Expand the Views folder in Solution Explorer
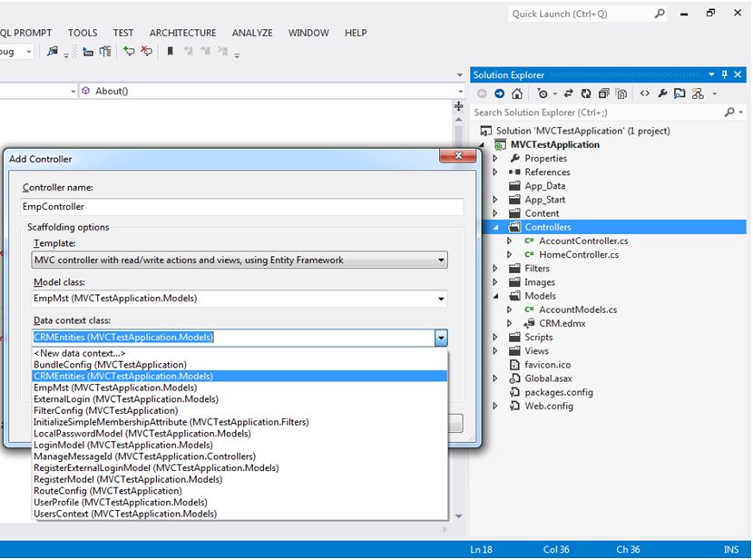Viewport: 753px width, 560px height. (x=495, y=351)
